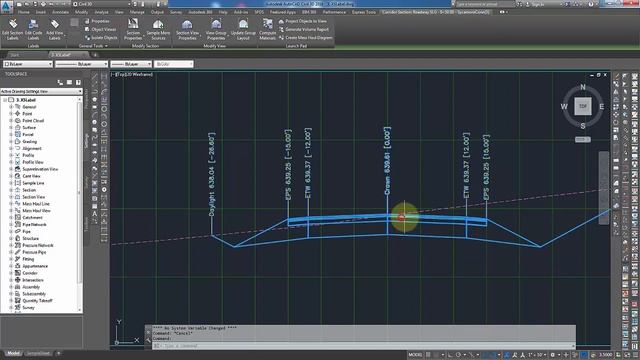This screenshot has width=640, height=360.
Task: Toggle MODEL space button in status bar
Action: click(415, 355)
